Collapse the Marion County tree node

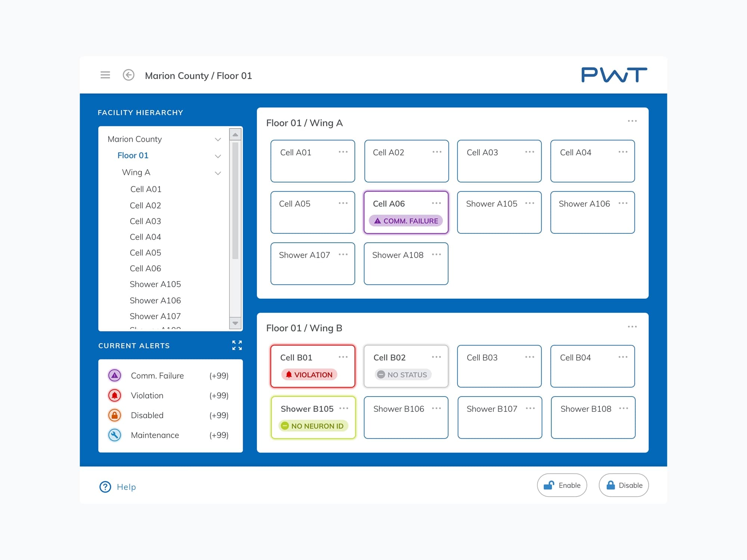point(218,139)
